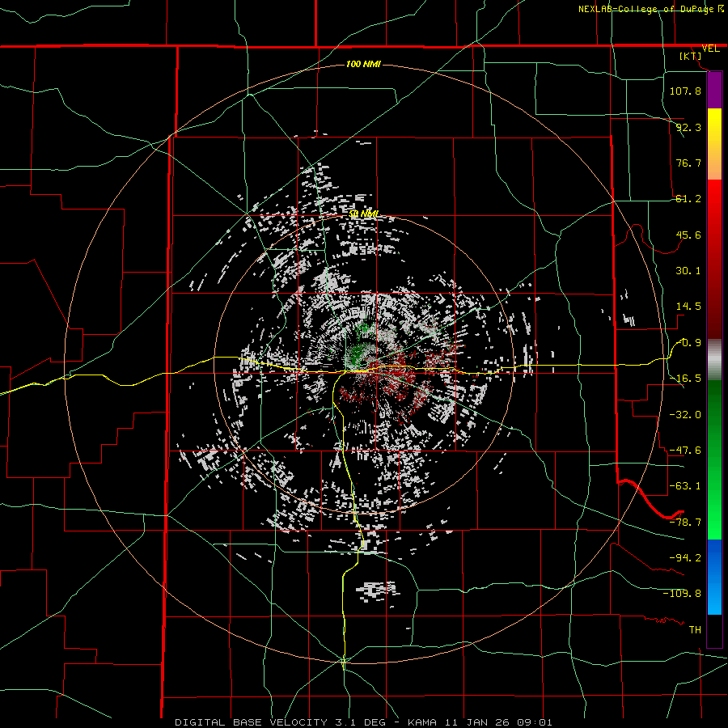The image size is (728, 728).
Task: Click the KAMA 11 JAN 26 09:01 timestamp
Action: 480,722
